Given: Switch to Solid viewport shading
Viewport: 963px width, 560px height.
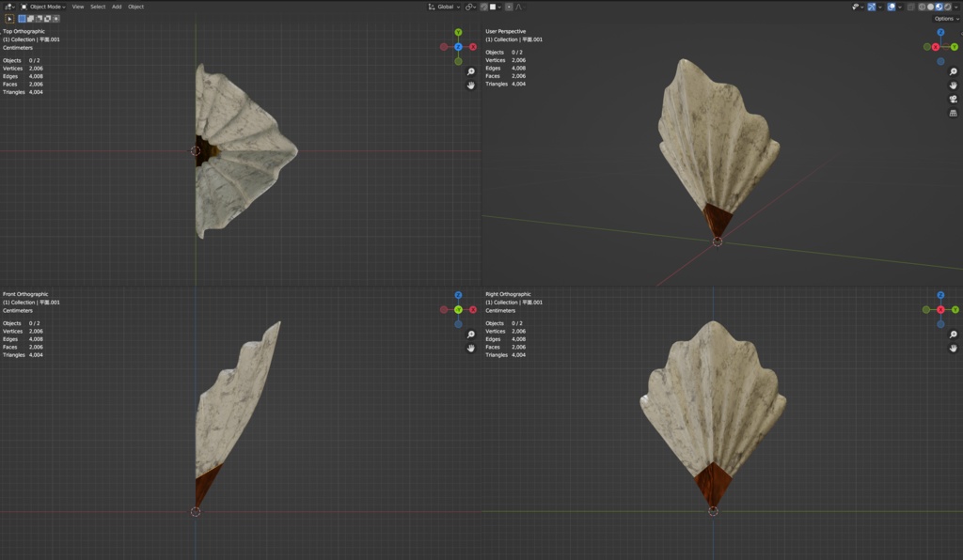Looking at the screenshot, I should point(930,7).
